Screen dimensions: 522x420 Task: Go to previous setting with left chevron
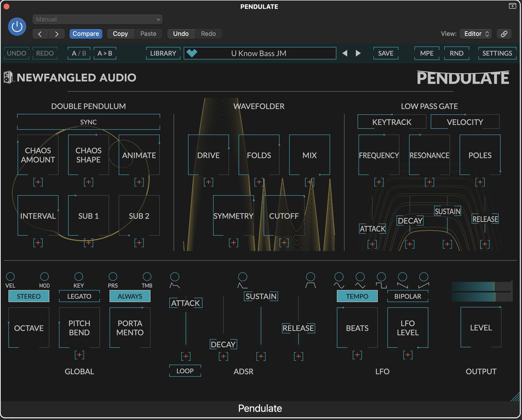pos(40,34)
